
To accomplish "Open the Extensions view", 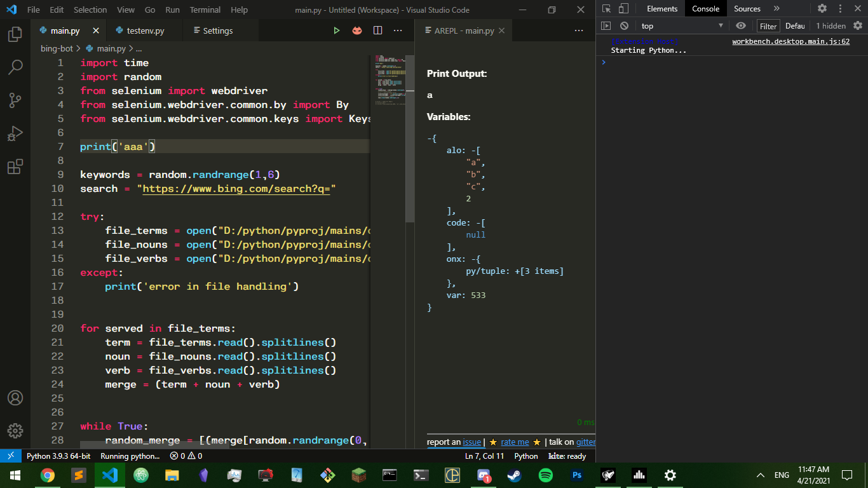I will click(16, 165).
